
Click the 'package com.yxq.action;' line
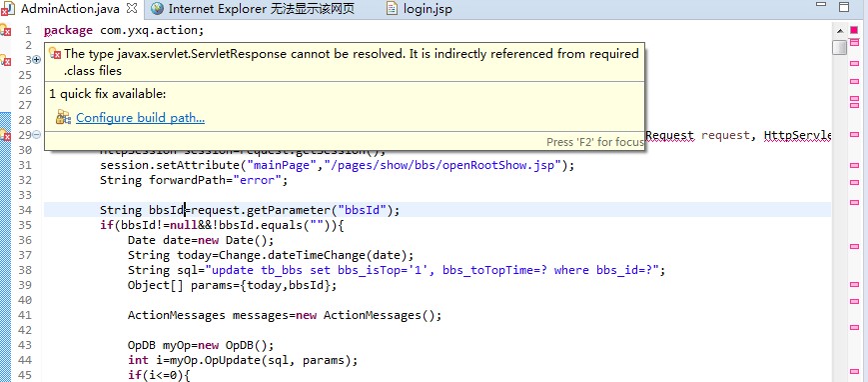tap(124, 30)
